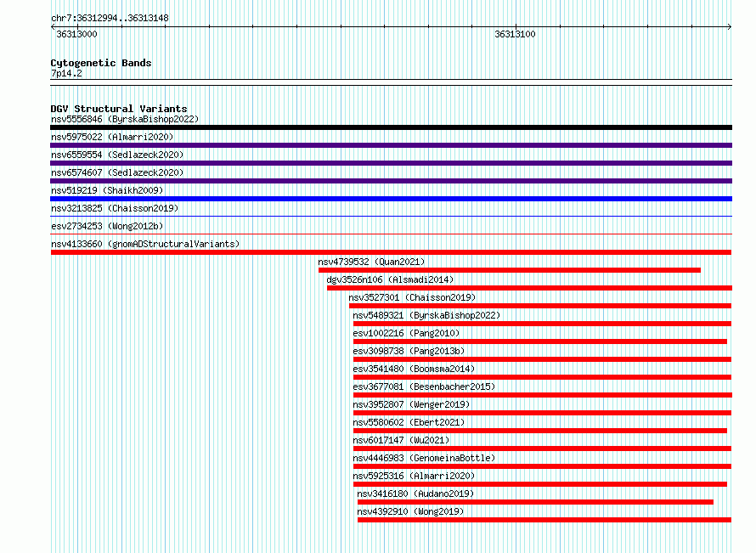Click the 36313000 ruler position label
The width and height of the screenshot is (756, 553).
tap(76, 34)
